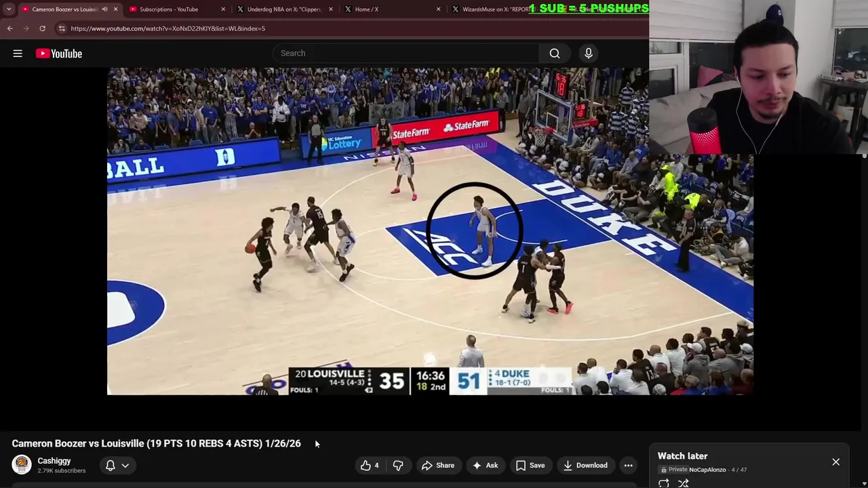This screenshot has width=868, height=488.
Task: Open the Cashiggy channel name link
Action: pyautogui.click(x=54, y=461)
